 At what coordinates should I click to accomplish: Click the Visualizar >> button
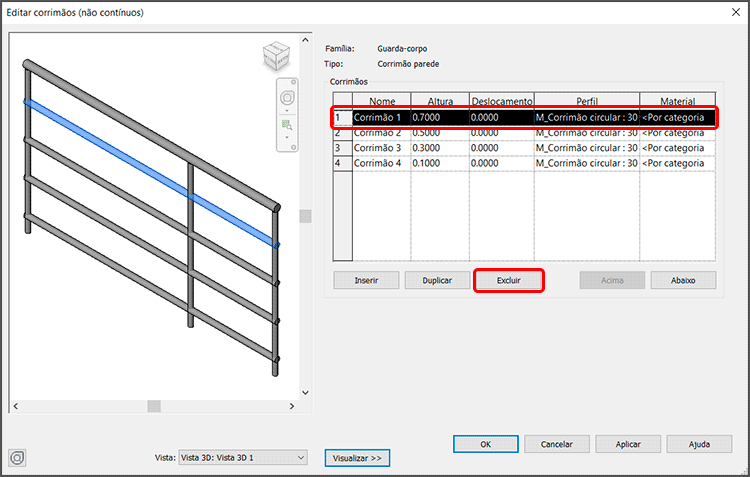pos(357,458)
